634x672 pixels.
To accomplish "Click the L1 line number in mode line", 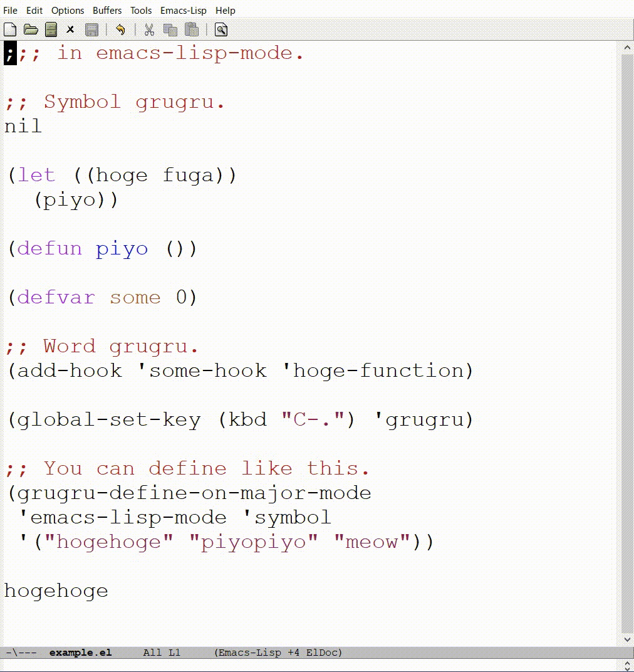I will [174, 653].
